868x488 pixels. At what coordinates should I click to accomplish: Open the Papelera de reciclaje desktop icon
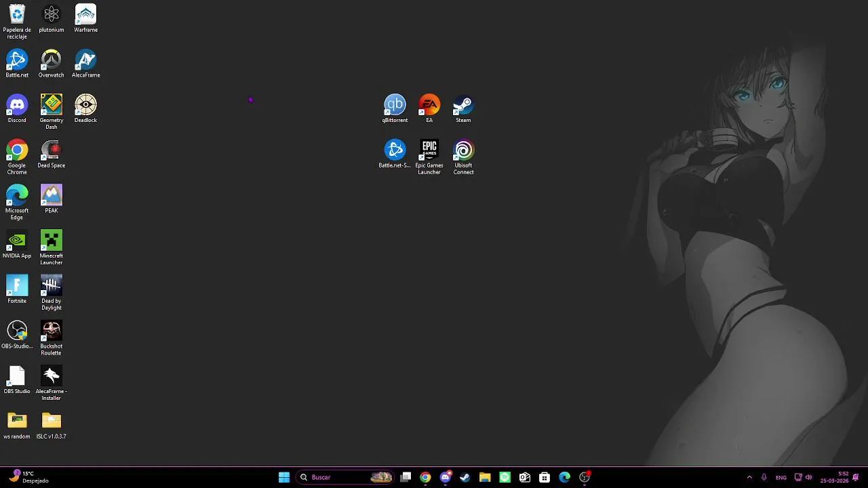point(17,22)
